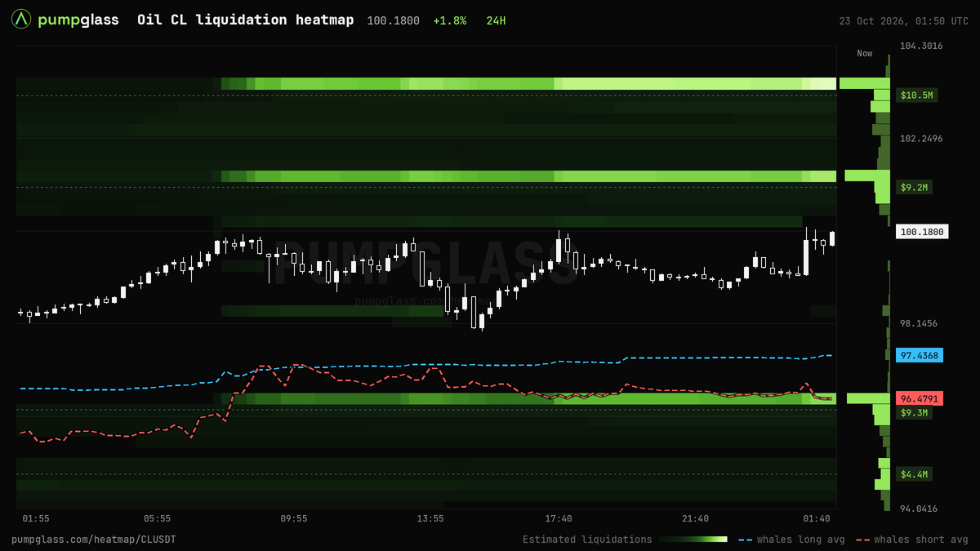Open the pumpglass.com/heatmap/CLUSDT link
The height and width of the screenshot is (551, 980).
click(94, 540)
